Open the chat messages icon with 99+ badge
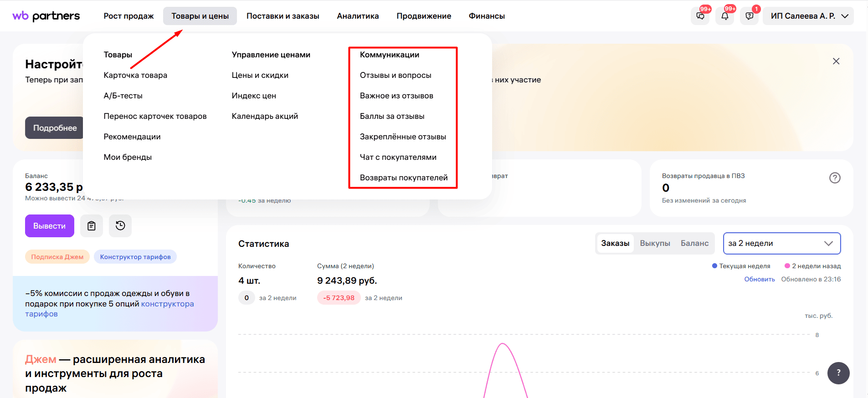The height and width of the screenshot is (398, 868). click(x=700, y=16)
